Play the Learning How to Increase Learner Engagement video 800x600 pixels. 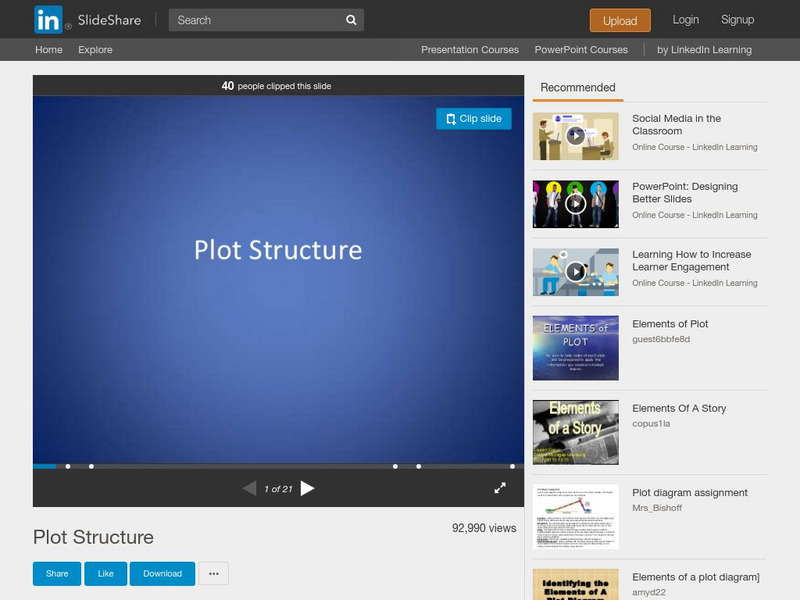[x=576, y=272]
